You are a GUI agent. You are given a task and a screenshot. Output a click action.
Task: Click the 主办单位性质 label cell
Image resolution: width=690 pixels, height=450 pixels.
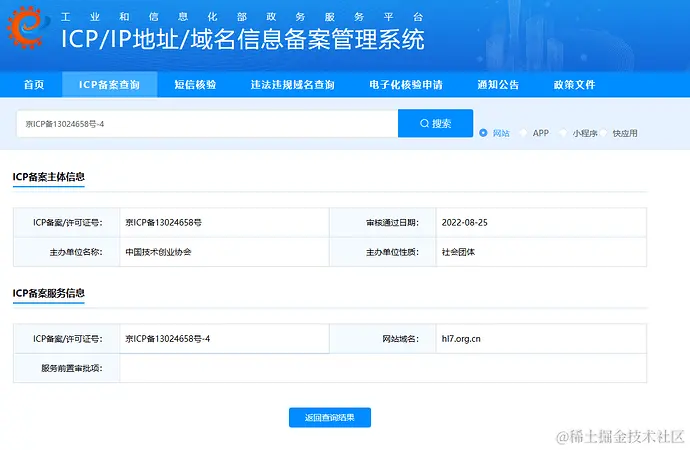point(383,252)
